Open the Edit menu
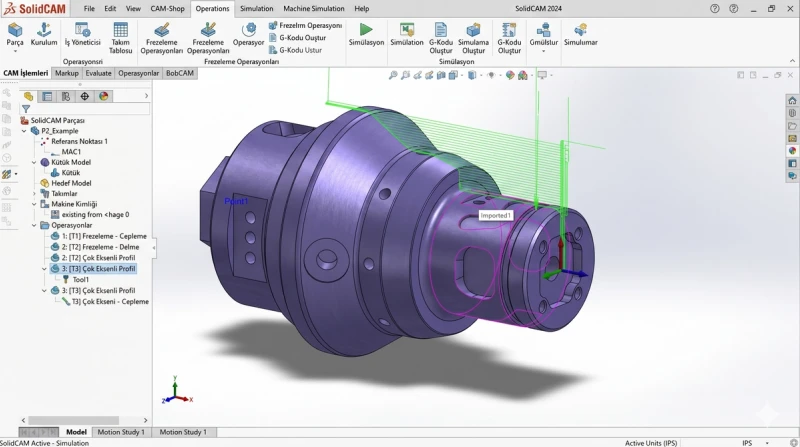This screenshot has height=447, width=800. pos(110,9)
